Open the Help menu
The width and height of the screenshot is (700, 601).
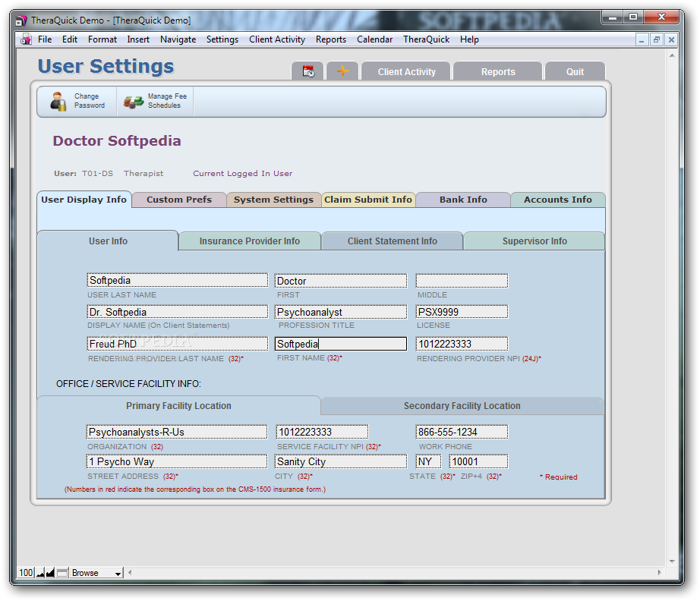[469, 39]
